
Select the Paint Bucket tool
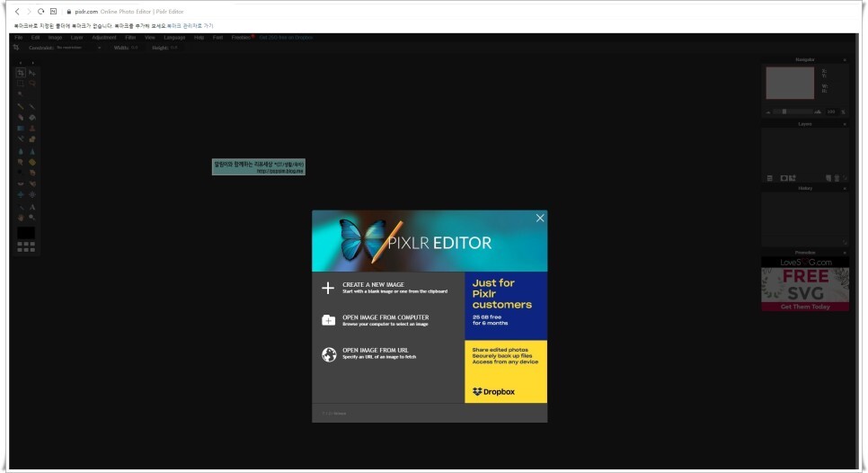[x=32, y=118]
